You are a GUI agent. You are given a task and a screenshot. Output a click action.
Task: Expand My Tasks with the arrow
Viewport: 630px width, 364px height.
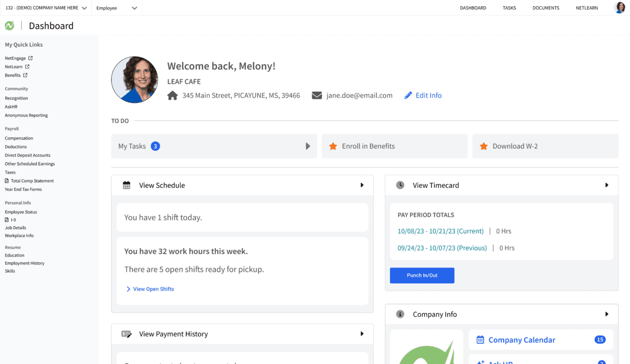(308, 146)
